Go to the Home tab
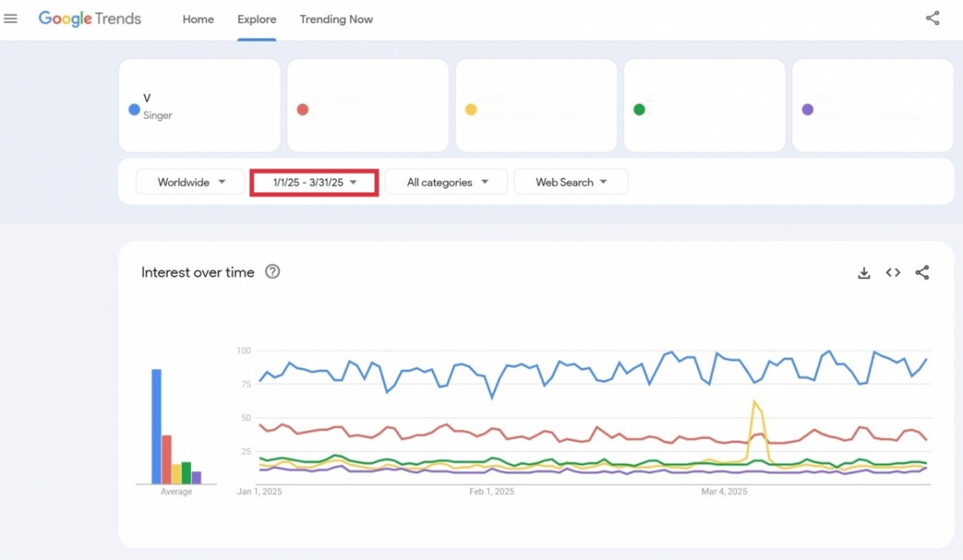The image size is (963, 560). click(x=198, y=19)
